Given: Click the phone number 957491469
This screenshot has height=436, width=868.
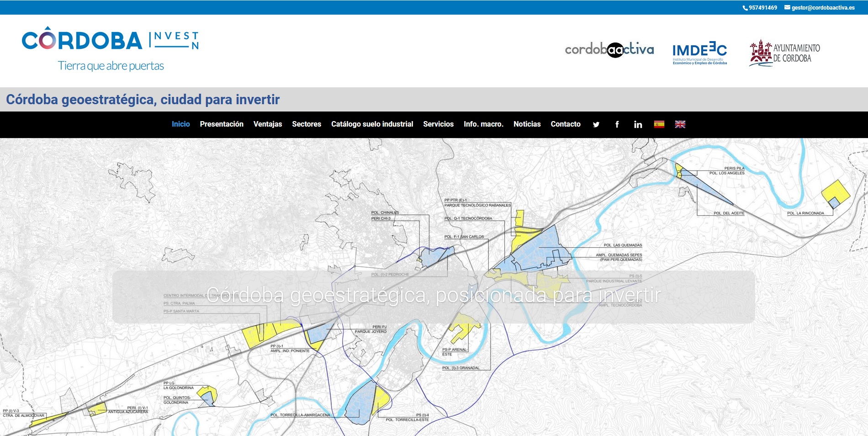Looking at the screenshot, I should (x=762, y=8).
